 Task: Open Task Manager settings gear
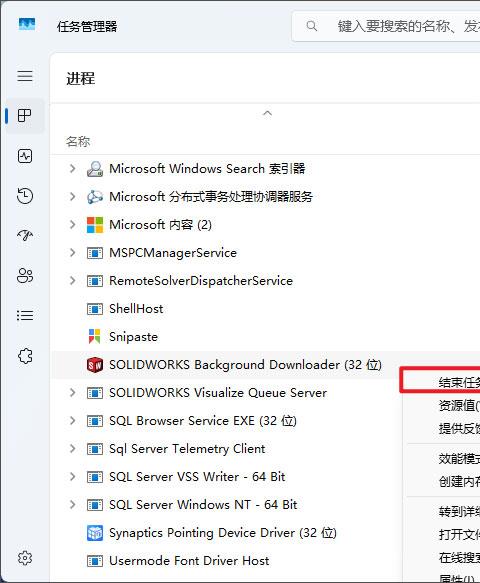click(25, 558)
